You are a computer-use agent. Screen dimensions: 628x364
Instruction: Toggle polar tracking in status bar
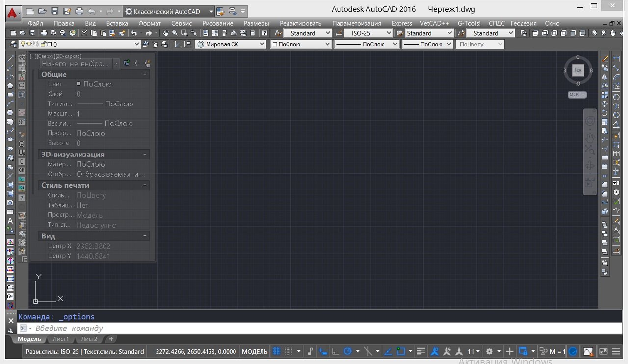[x=348, y=351]
